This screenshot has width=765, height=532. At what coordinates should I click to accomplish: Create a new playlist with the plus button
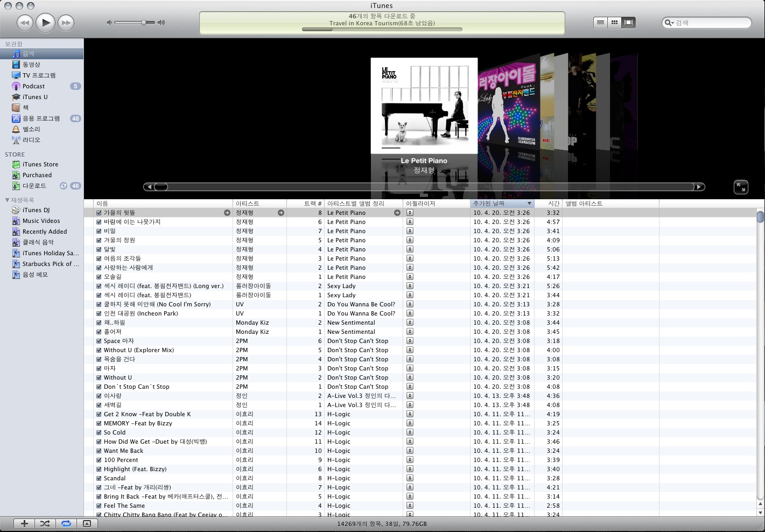click(24, 523)
